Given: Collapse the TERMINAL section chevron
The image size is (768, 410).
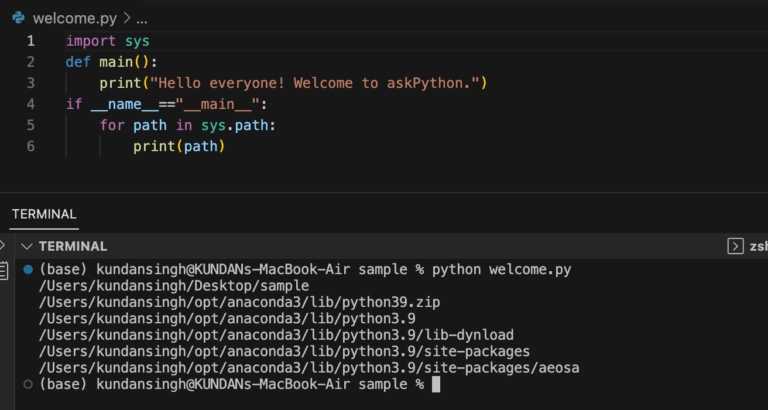Looking at the screenshot, I should [x=27, y=246].
